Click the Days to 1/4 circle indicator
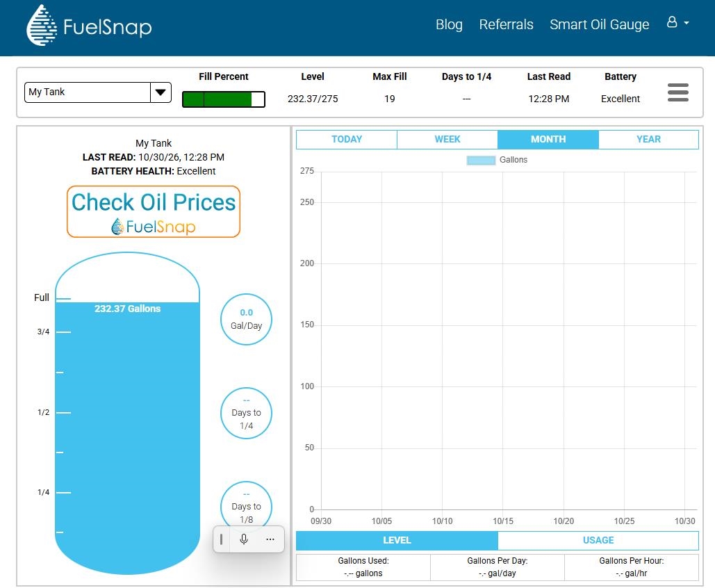 click(246, 414)
